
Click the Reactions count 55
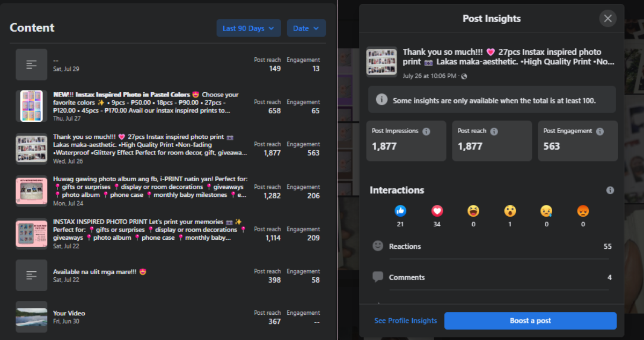point(608,246)
